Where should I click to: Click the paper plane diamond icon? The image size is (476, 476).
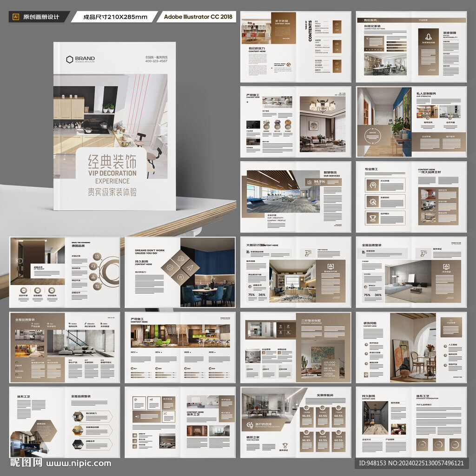tap(190, 267)
